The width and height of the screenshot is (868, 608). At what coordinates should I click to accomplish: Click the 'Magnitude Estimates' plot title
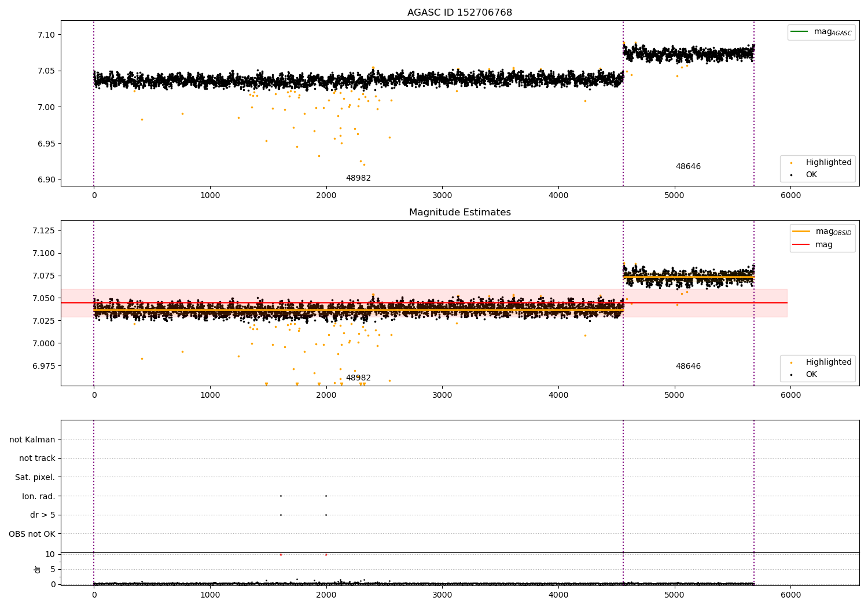459,213
